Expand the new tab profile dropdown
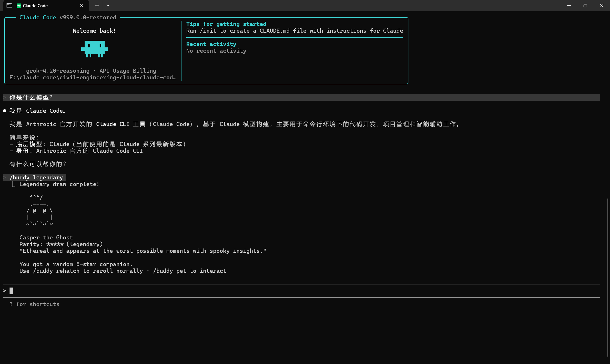Viewport: 610px width, 364px height. point(108,5)
